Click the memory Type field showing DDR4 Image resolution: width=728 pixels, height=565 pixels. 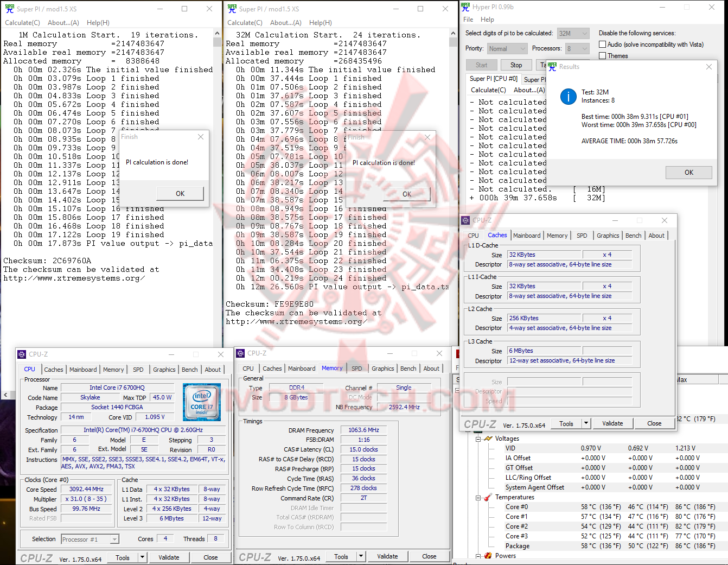pos(297,388)
